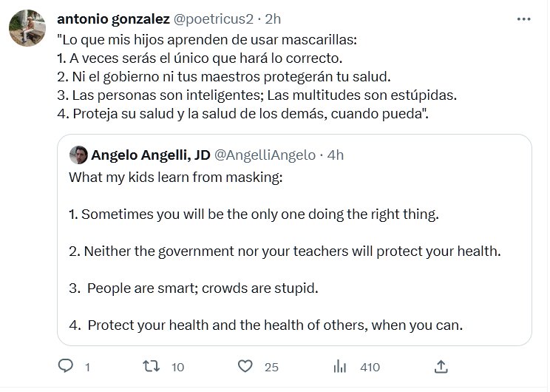Click the retweet count of 10

pyautogui.click(x=178, y=367)
